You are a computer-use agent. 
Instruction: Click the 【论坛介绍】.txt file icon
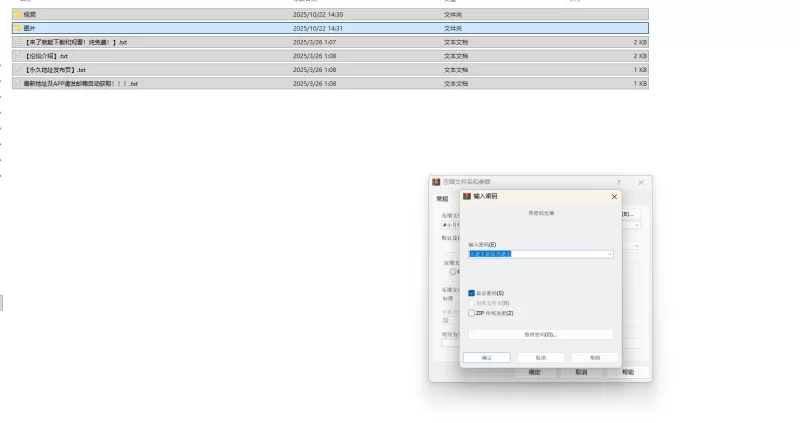(18, 56)
